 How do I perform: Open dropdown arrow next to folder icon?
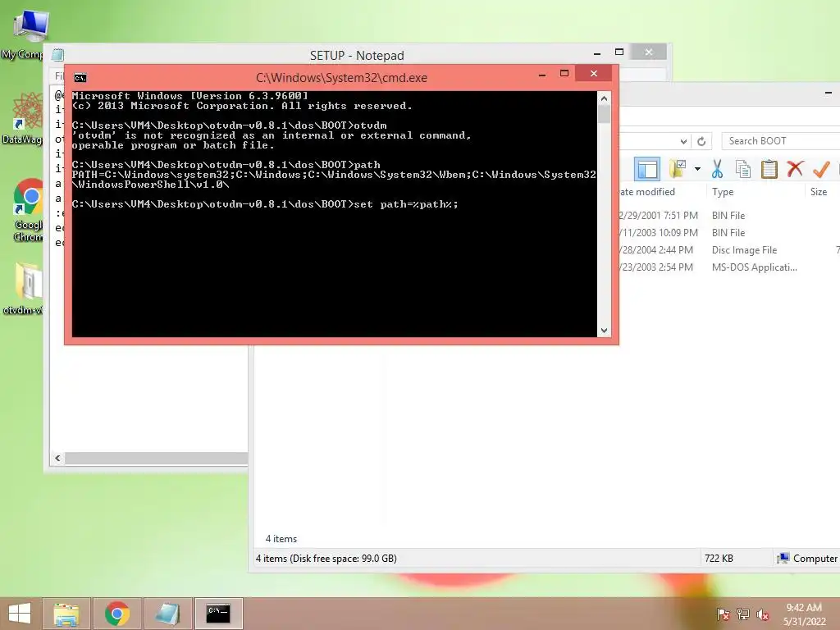pyautogui.click(x=697, y=169)
